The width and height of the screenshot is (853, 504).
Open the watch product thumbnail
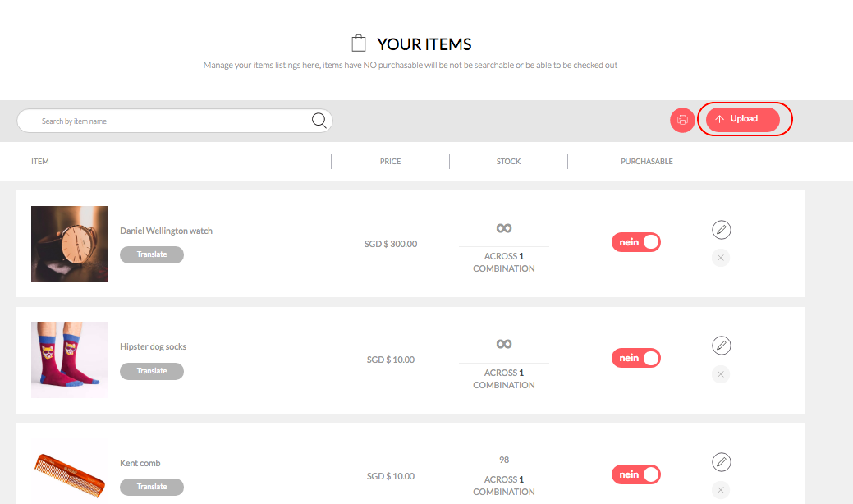[x=69, y=244]
